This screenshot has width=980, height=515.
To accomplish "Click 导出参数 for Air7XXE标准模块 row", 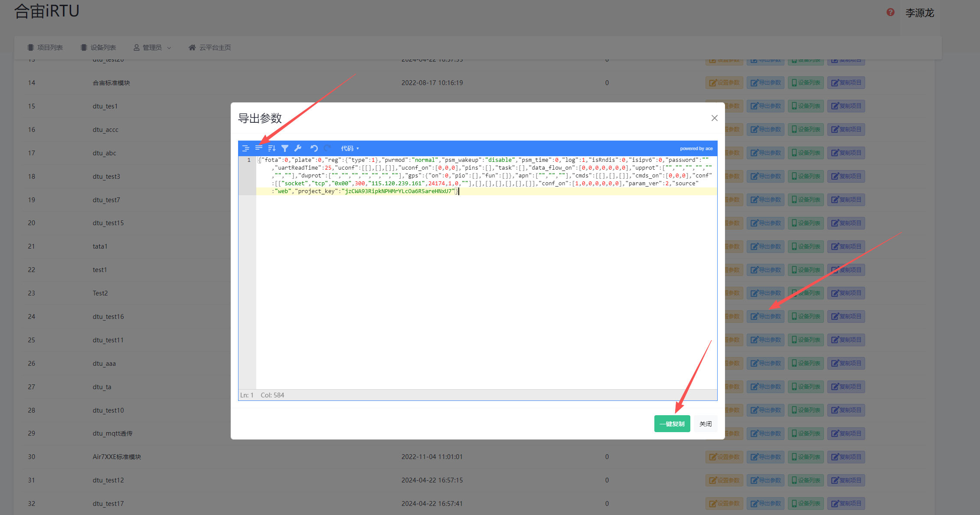I will coord(765,457).
